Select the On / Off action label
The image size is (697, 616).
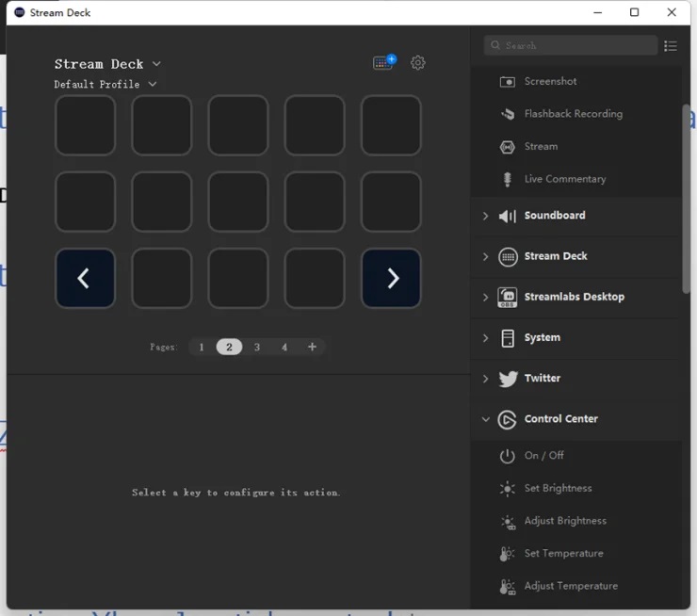click(x=544, y=456)
